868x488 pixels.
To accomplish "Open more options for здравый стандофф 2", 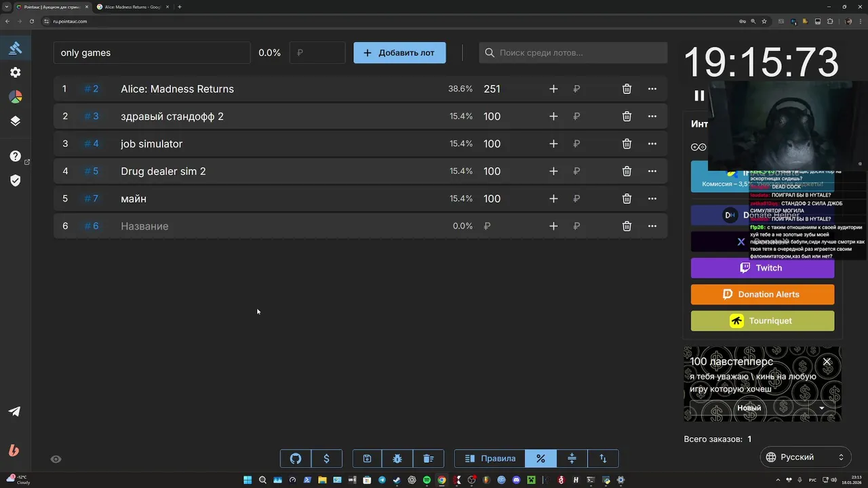I will 652,117.
